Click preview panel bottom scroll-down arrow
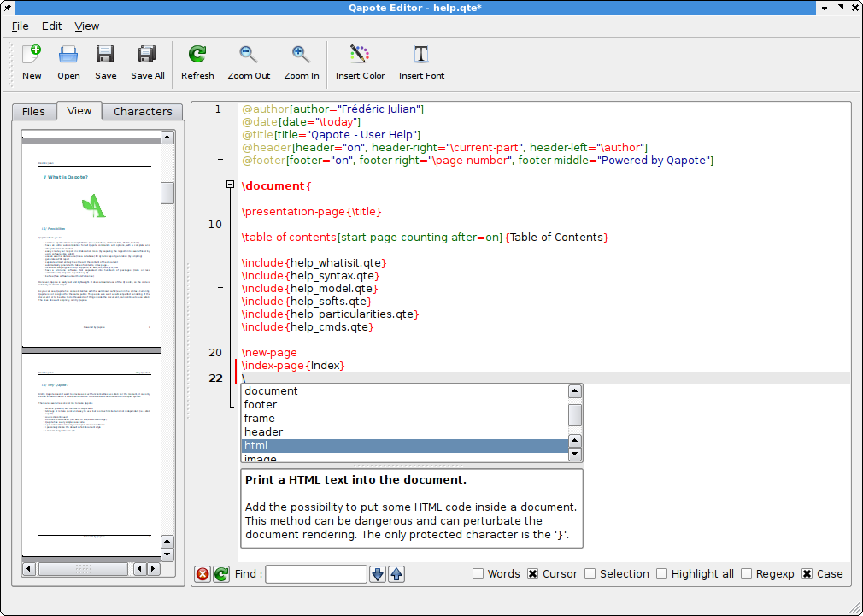 coord(167,554)
